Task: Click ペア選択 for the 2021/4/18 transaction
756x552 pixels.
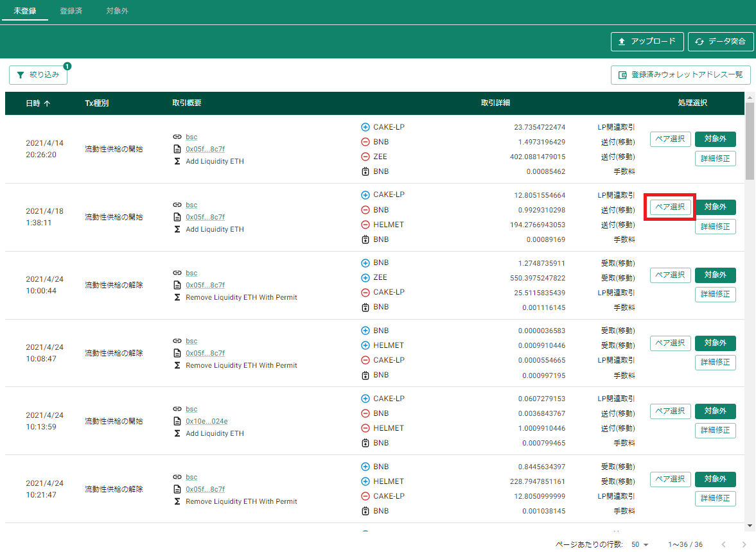Action: 670,207
